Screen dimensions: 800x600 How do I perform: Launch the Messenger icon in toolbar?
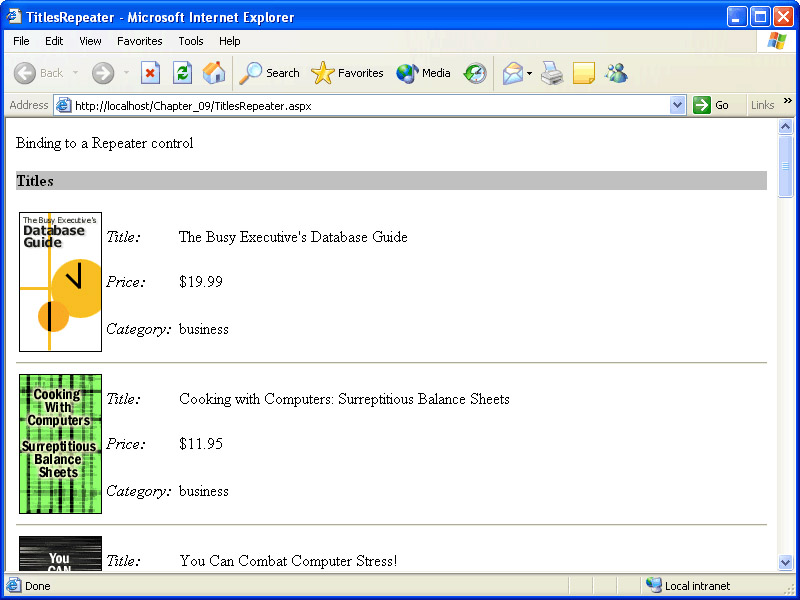point(616,73)
